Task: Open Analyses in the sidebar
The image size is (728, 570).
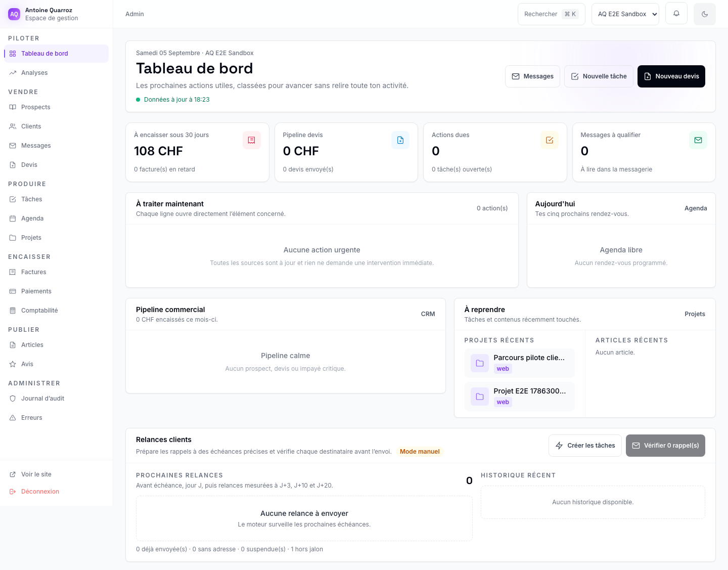Action: [56, 73]
